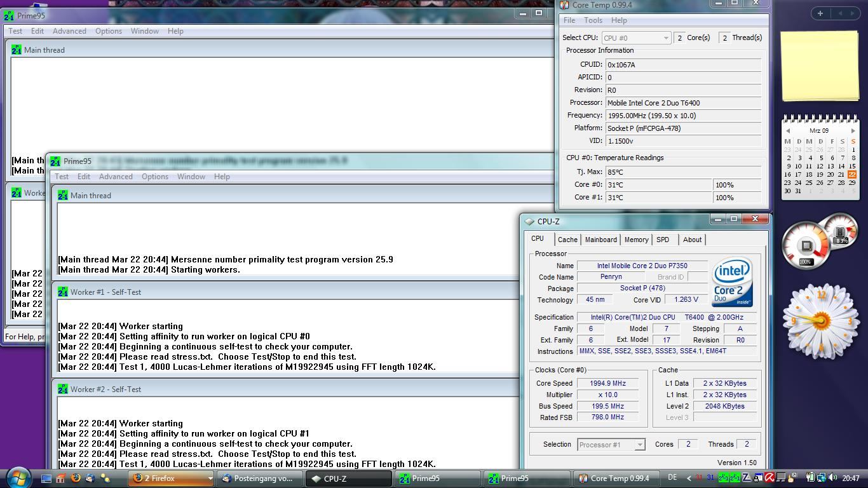The width and height of the screenshot is (868, 488).
Task: Open the volume speaker tray icon
Action: coord(832,478)
